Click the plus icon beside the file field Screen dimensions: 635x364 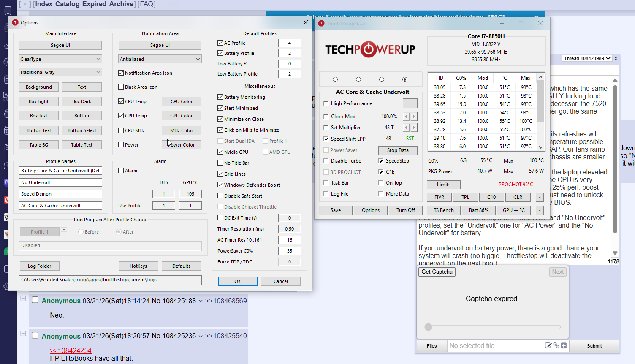coord(564,345)
